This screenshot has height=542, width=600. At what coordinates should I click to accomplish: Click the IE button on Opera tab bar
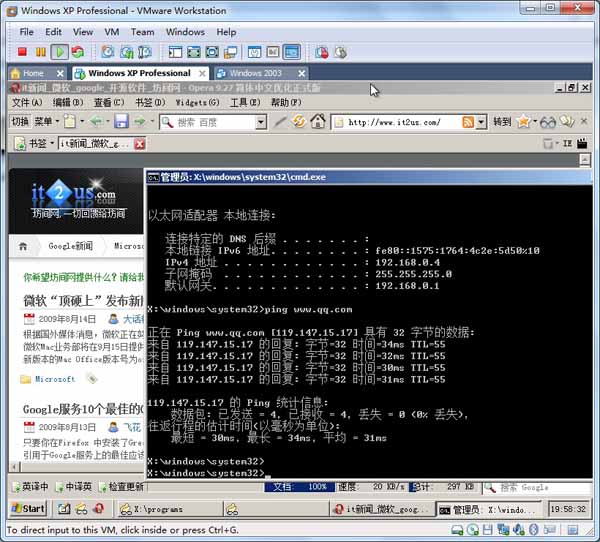click(x=567, y=143)
